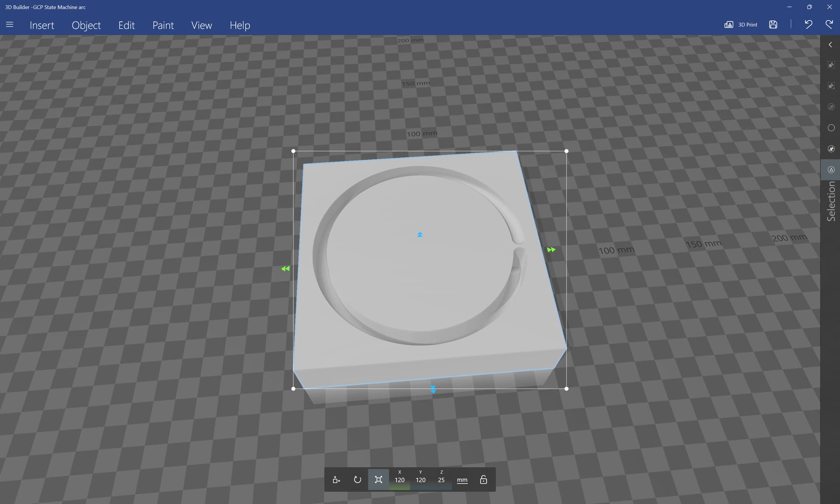Click the Redo arrow icon

click(829, 24)
